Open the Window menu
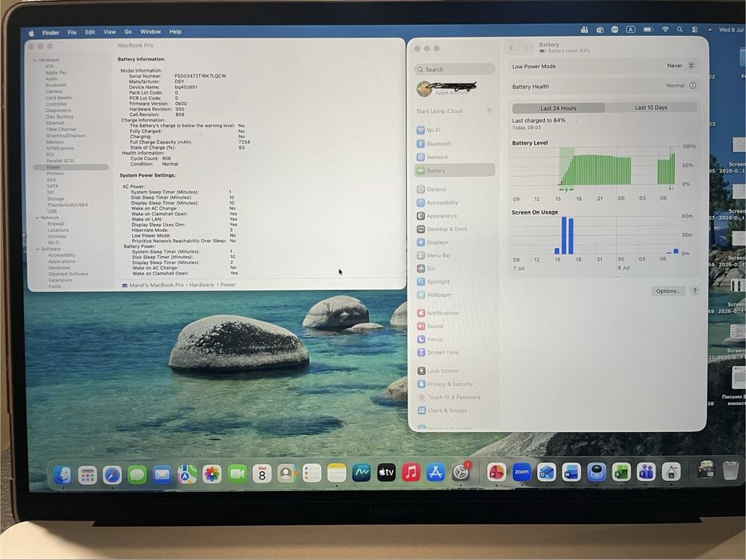746x560 pixels. [x=150, y=32]
